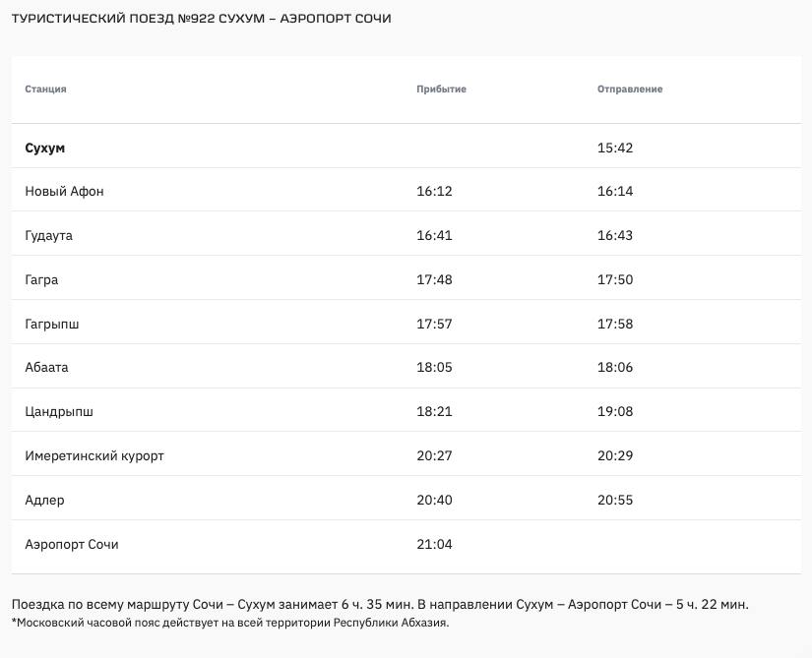Click the Станция column header
The image size is (812, 658).
tap(46, 90)
